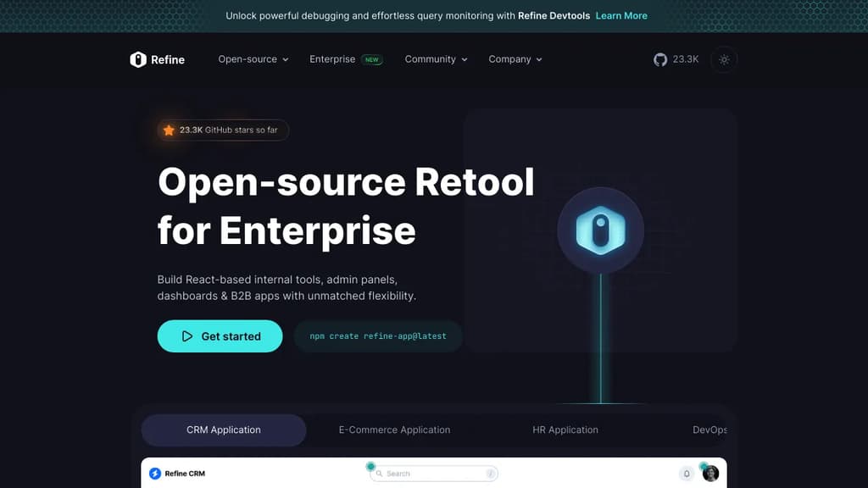Open the Company dropdown
The height and width of the screenshot is (488, 868).
[515, 59]
